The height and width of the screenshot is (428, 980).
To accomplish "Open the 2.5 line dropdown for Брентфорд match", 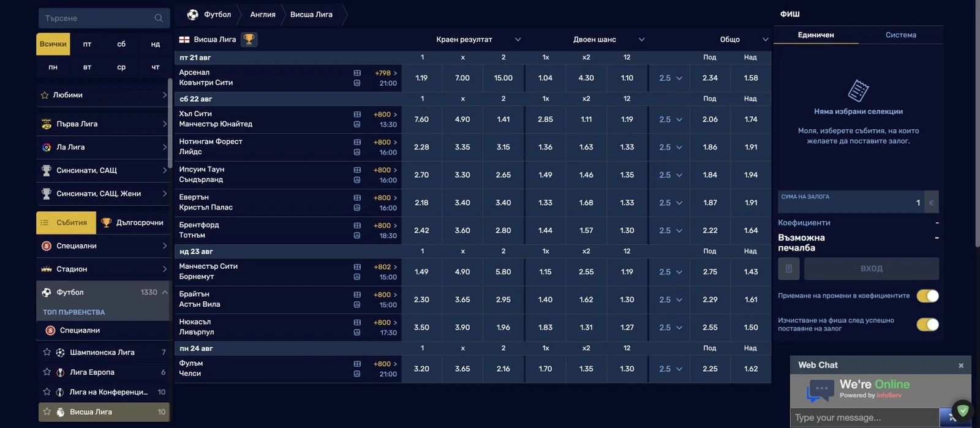I will 670,230.
